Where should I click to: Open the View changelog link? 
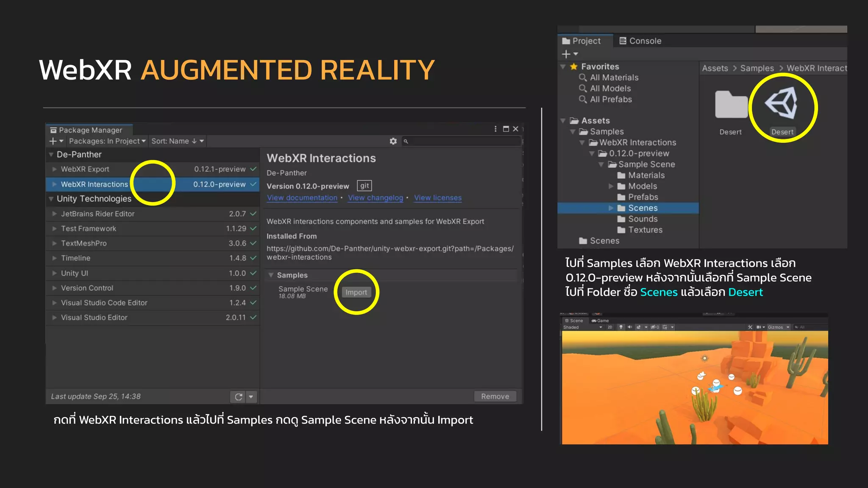point(376,198)
